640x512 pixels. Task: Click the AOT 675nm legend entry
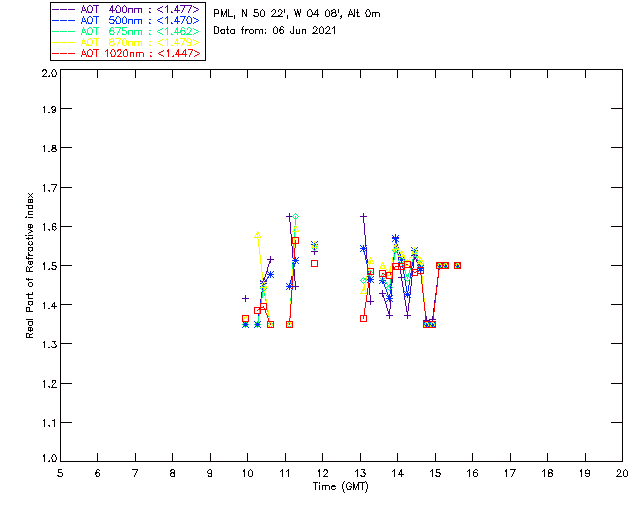coord(127,31)
